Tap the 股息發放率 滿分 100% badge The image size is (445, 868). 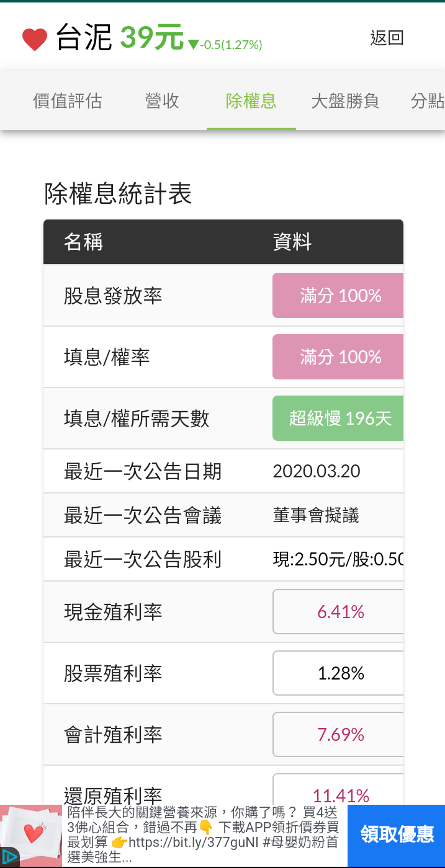point(338,296)
